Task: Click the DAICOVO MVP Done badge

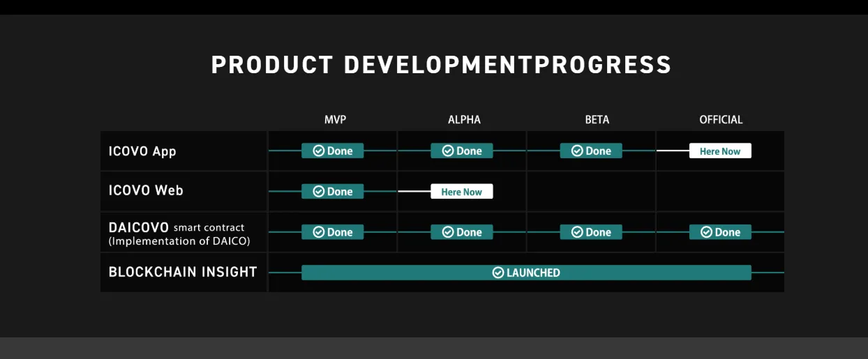Action: coord(332,232)
